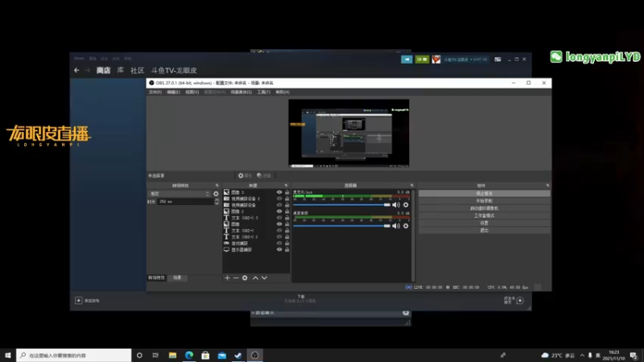Open the Steam user avatar
Image resolution: width=644 pixels, height=362 pixels.
point(436,60)
